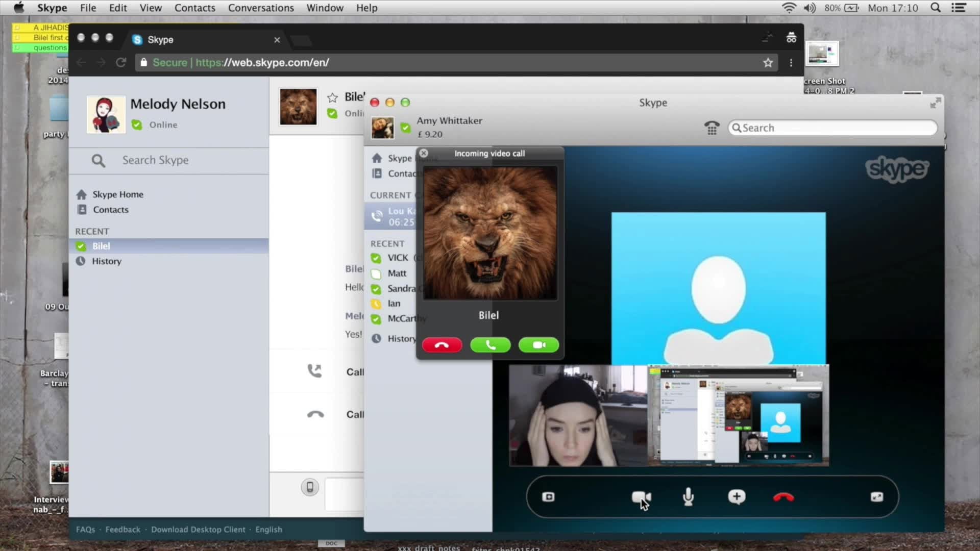The width and height of the screenshot is (980, 551).
Task: Open Skype Home in web sidebar
Action: (x=117, y=194)
